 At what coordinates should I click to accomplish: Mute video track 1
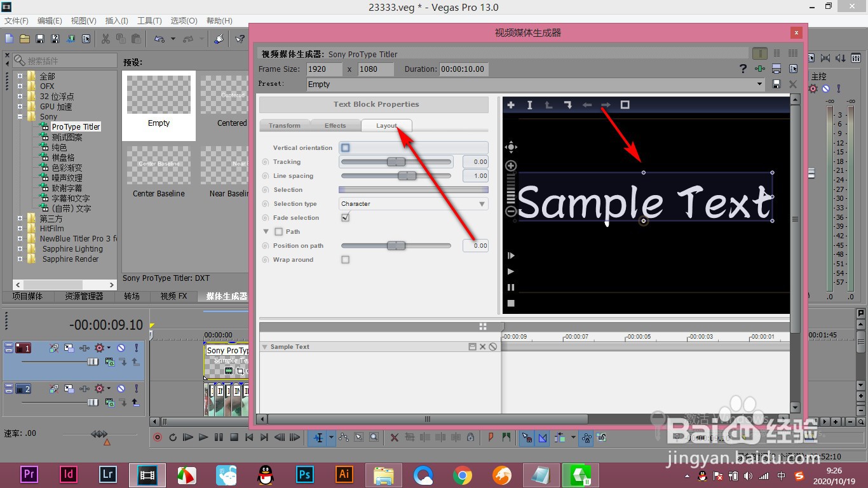(x=121, y=348)
